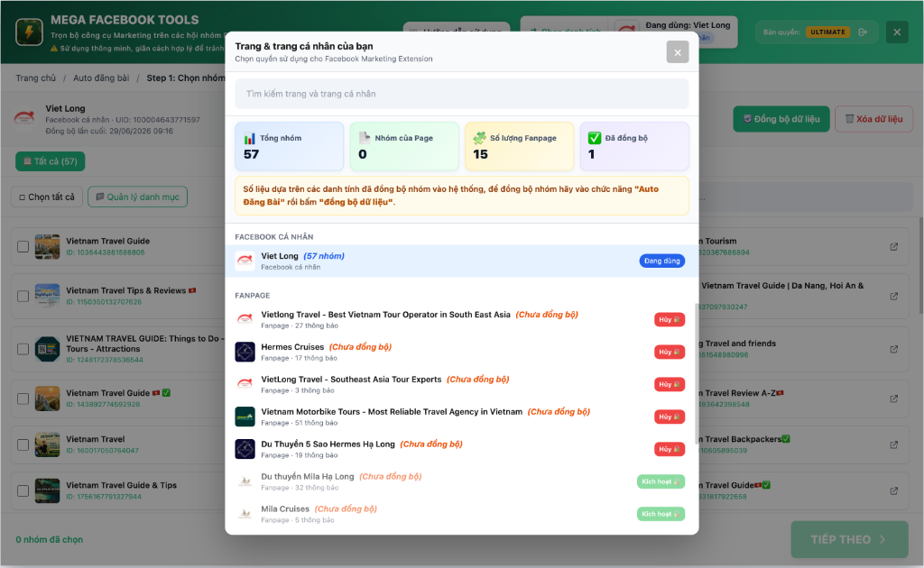924x568 pixels.
Task: Select the Tất cả (57) filter tab
Action: (x=51, y=161)
